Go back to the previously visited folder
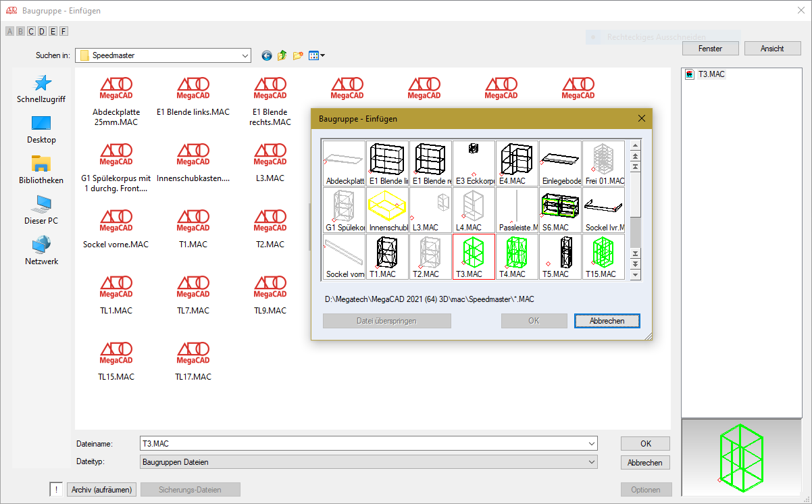Image resolution: width=812 pixels, height=504 pixels. point(267,55)
